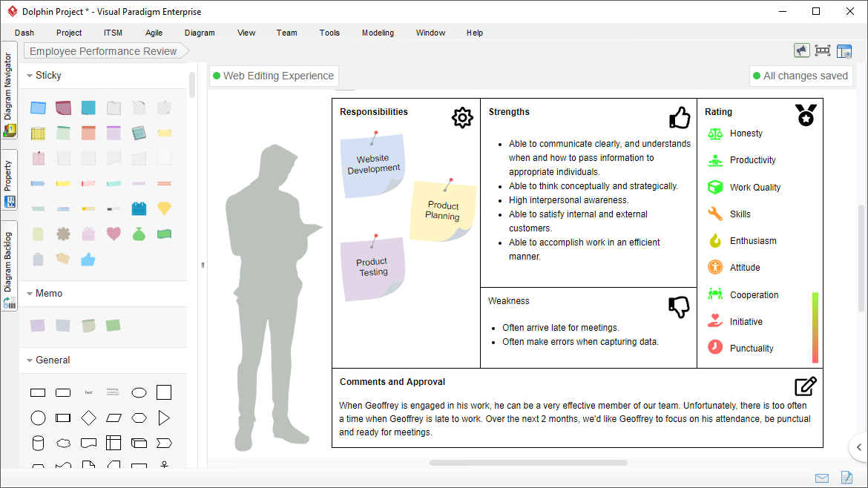Click the Strengths thumbs-up icon
The width and height of the screenshot is (868, 488).
pos(680,117)
